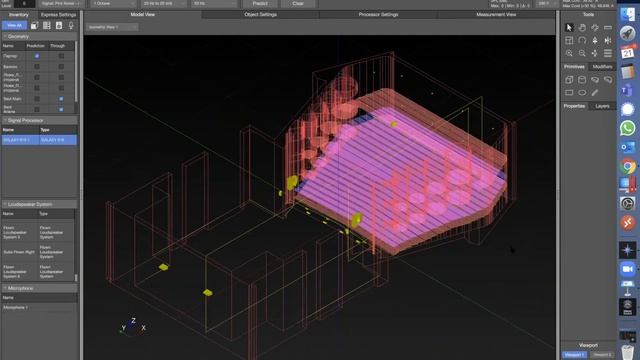Viewport: 640px width, 360px height.
Task: Add a flat rectangle primitive
Action: point(569,93)
